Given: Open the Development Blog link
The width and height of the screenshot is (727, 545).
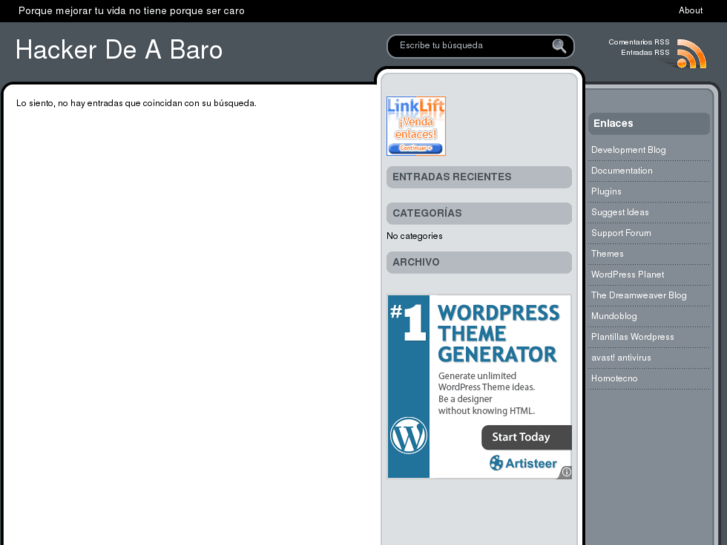Looking at the screenshot, I should point(628,150).
